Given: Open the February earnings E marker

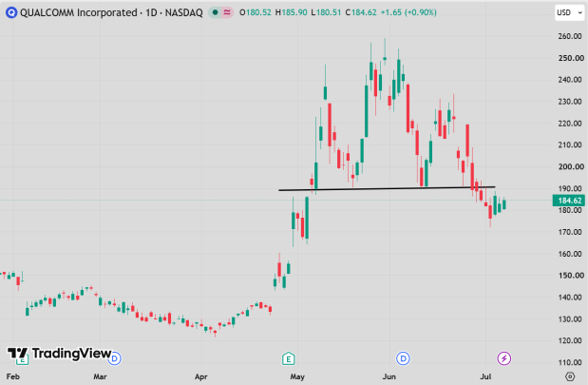Looking at the screenshot, I should click(x=22, y=359).
